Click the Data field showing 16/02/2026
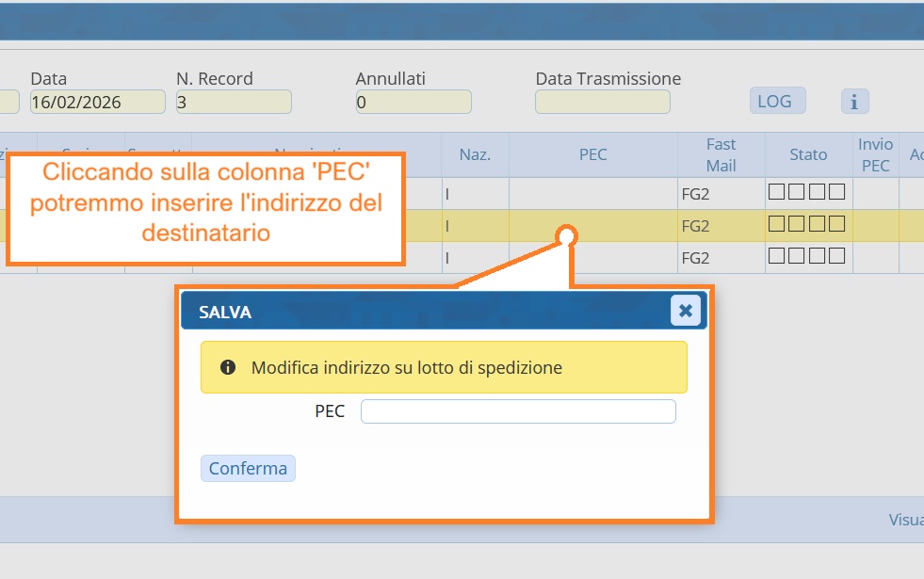 [97, 102]
